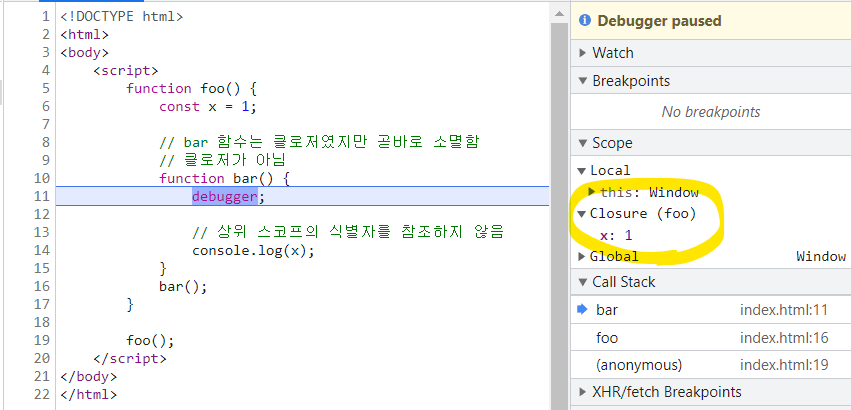This screenshot has height=410, width=851.
Task: Click the 'foo();' call line
Action: coord(150,340)
